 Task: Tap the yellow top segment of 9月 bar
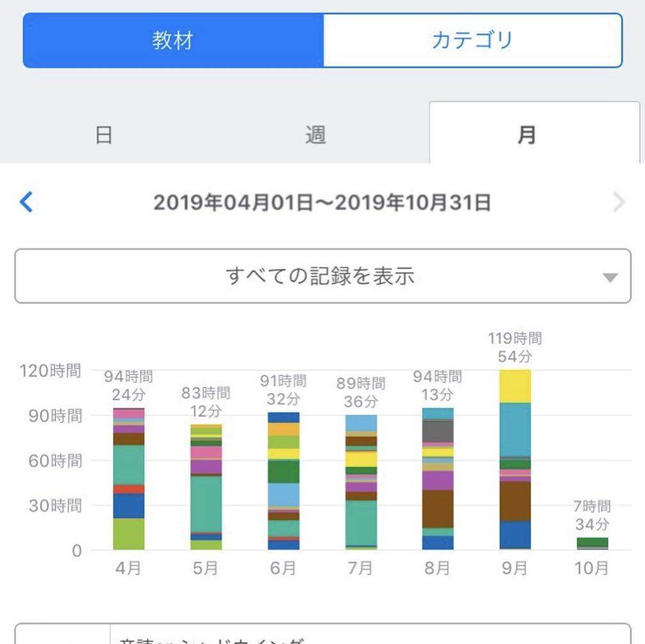tap(515, 386)
